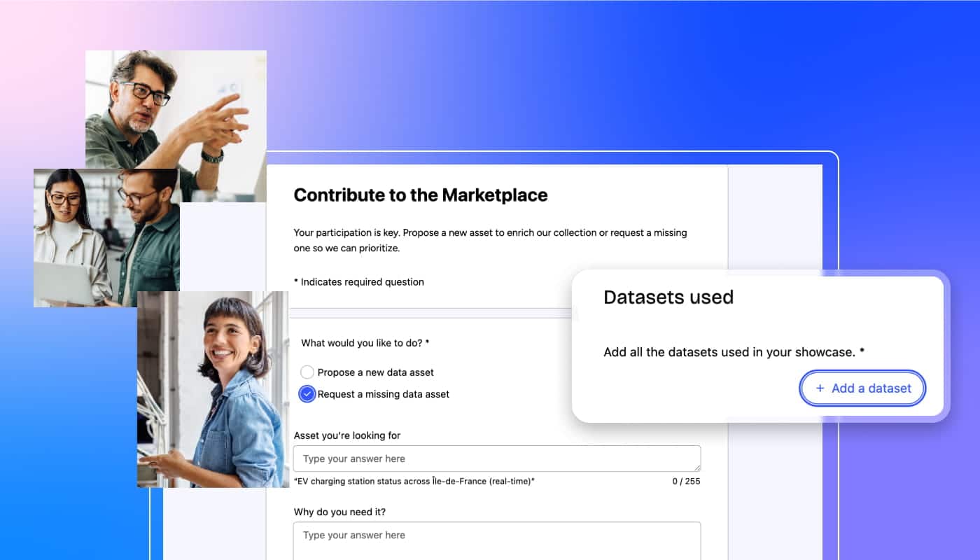This screenshot has height=560, width=980.
Task: Select the checked "Request a missing data asset" radio
Action: [307, 394]
